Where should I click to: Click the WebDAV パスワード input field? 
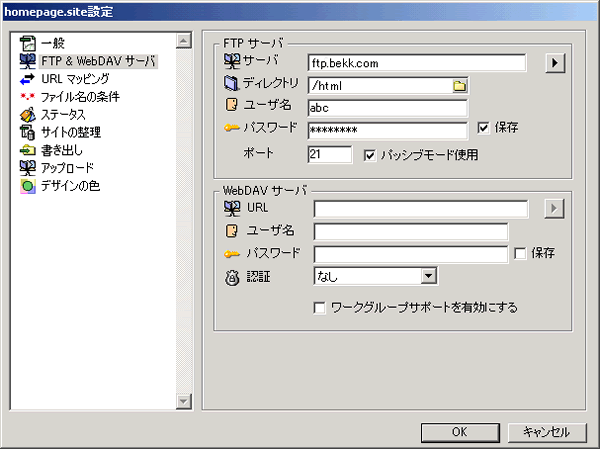411,254
